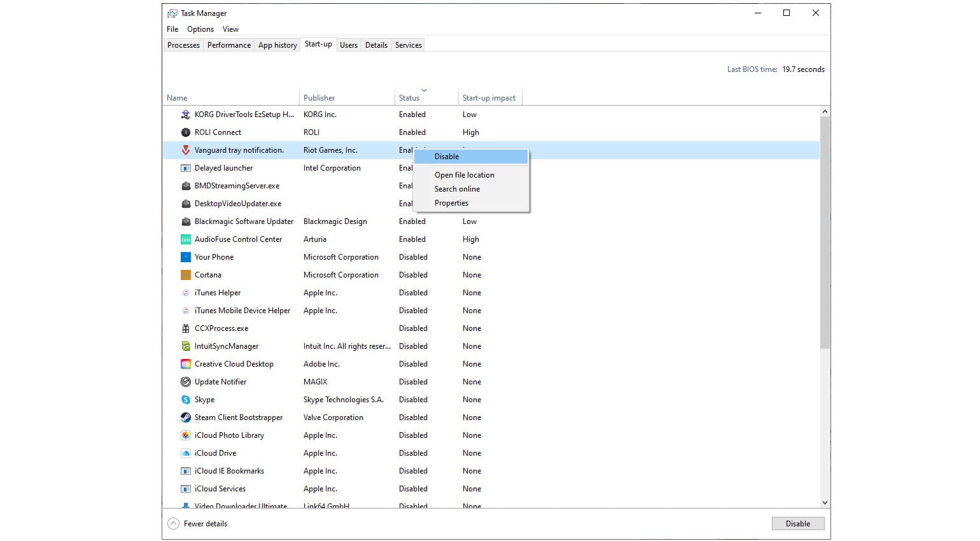
Task: Click the DesktopVideoUpdater.exe icon
Action: click(186, 204)
